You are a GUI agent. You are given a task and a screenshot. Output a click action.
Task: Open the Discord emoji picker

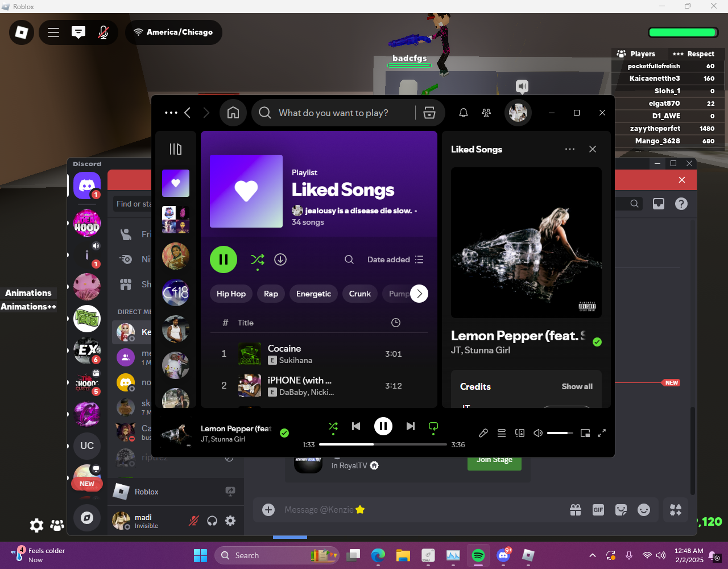(x=644, y=510)
